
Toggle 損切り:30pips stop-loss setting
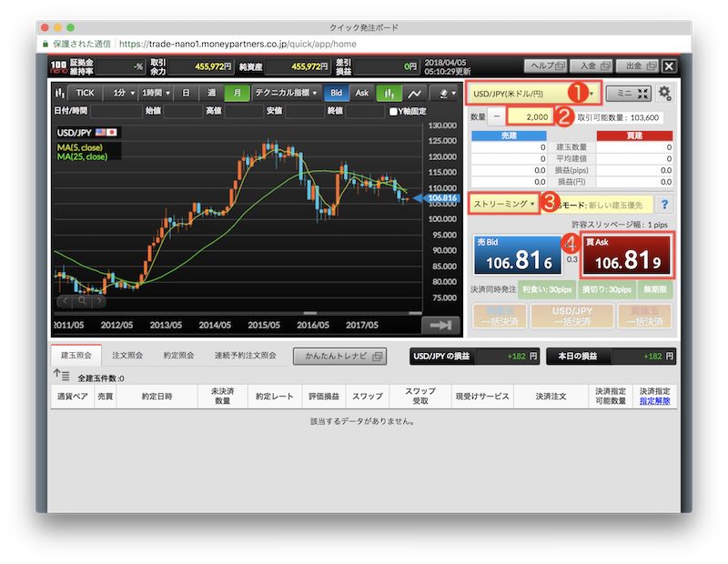pos(607,289)
